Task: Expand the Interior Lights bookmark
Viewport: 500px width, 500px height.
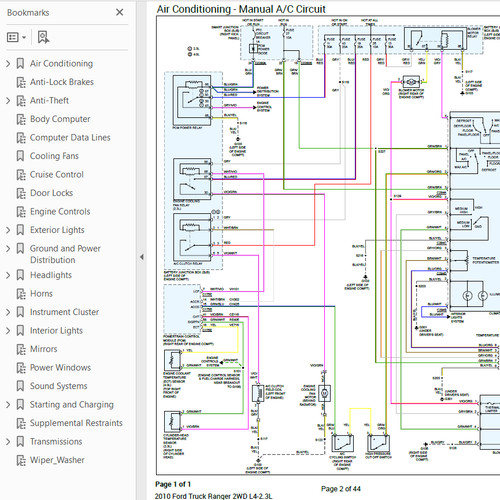Action: coord(8,331)
